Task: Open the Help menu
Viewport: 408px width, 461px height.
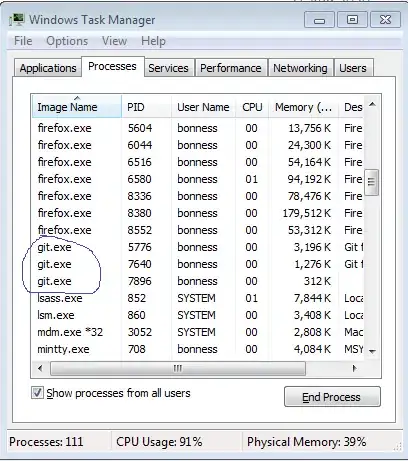Action: click(x=153, y=41)
